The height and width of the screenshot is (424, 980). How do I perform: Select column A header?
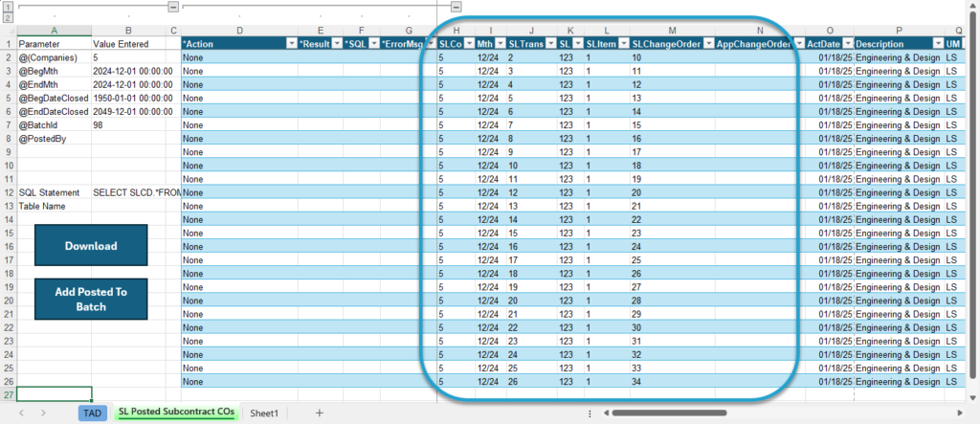pyautogui.click(x=55, y=30)
